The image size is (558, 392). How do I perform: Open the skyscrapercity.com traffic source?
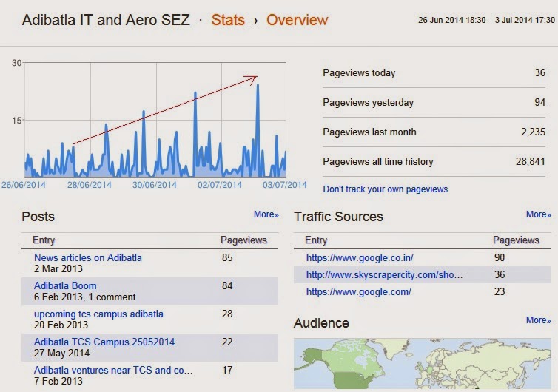(x=384, y=274)
